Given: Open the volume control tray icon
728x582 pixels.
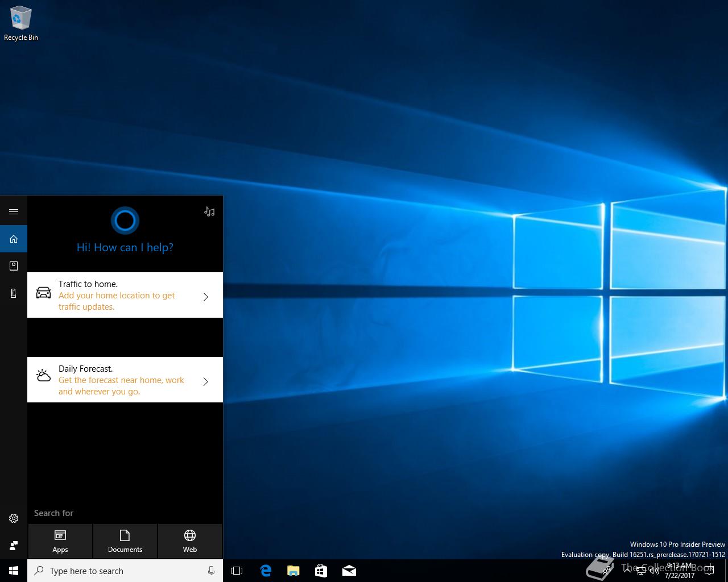Looking at the screenshot, I should [x=654, y=571].
